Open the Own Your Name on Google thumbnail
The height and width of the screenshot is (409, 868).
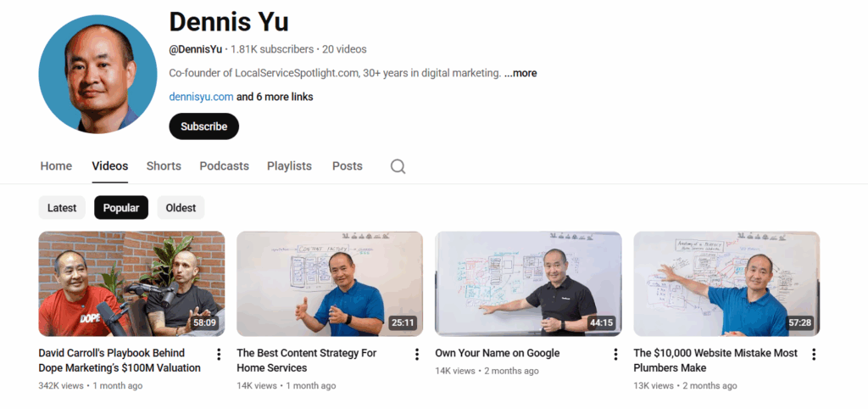coord(528,283)
